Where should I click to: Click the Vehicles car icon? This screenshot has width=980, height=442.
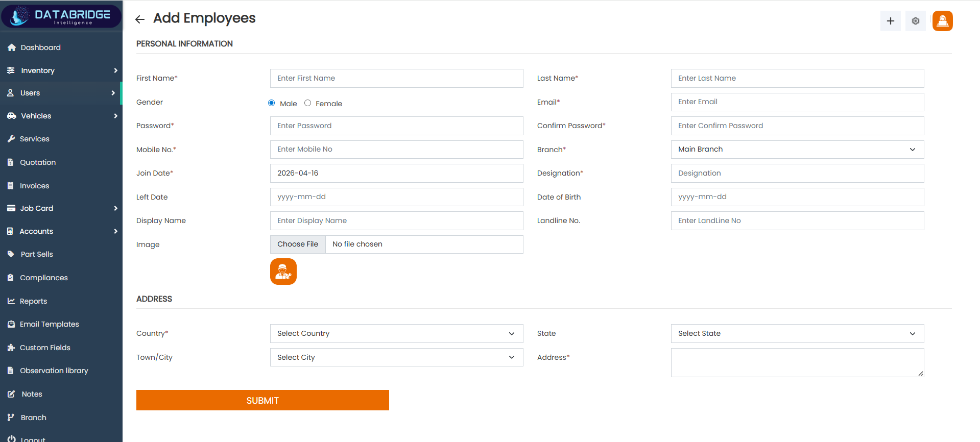pyautogui.click(x=11, y=116)
